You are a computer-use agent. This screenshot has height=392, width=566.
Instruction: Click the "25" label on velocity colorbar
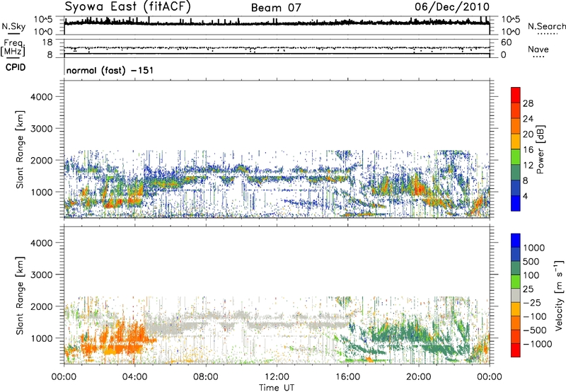tap(528, 289)
